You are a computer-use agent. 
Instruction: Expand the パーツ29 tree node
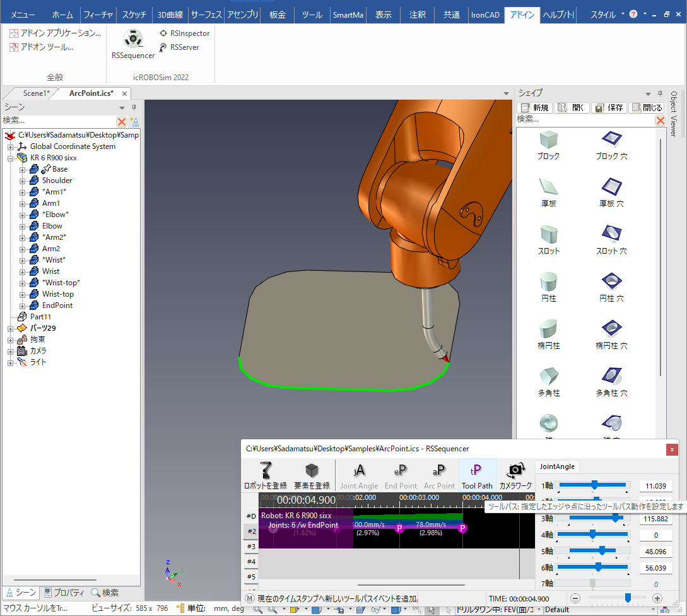[11, 328]
